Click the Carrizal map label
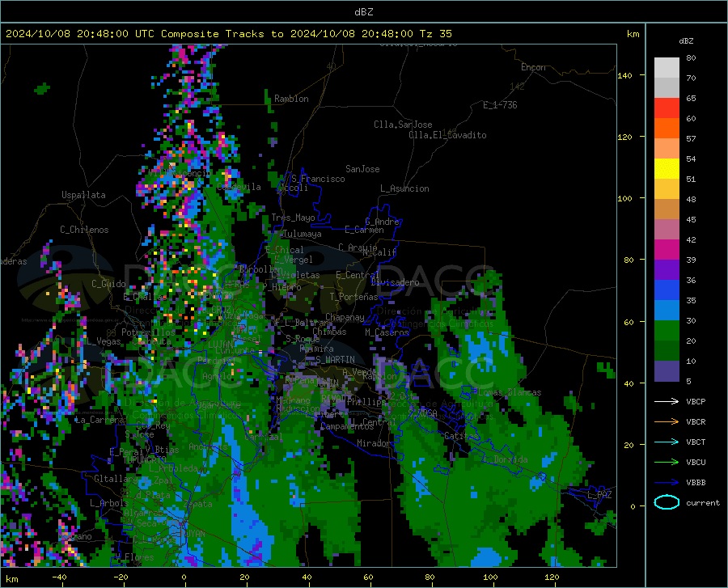Image resolution: width=728 pixels, height=588 pixels. (x=263, y=437)
